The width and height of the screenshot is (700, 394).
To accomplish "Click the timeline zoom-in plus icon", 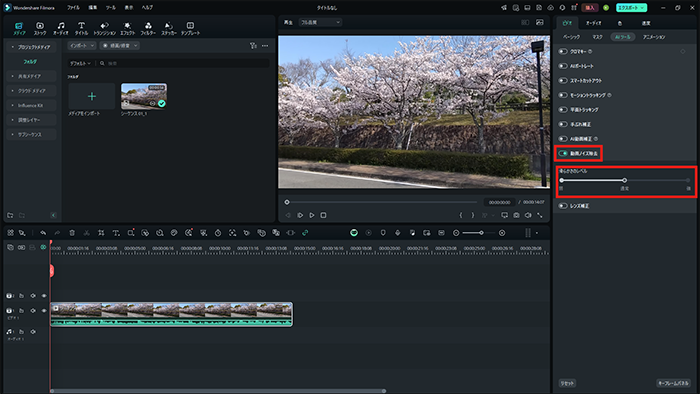I will (x=502, y=233).
